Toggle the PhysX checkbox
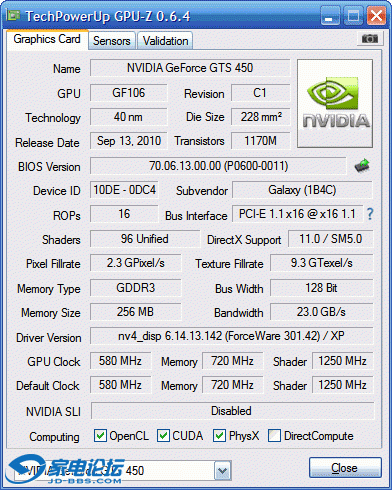The image size is (392, 490). [219, 436]
